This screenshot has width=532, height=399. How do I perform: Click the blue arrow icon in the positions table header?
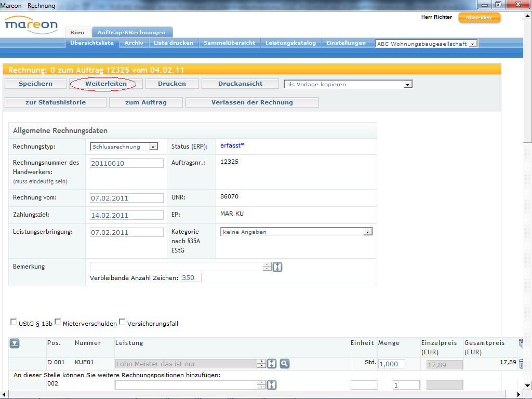point(15,343)
